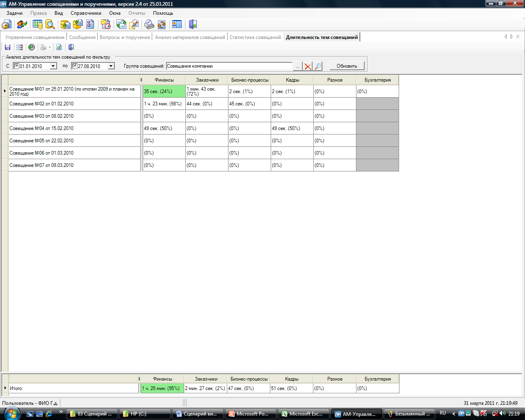Close the current tab with the X
525x420 pixels.
tap(518, 37)
